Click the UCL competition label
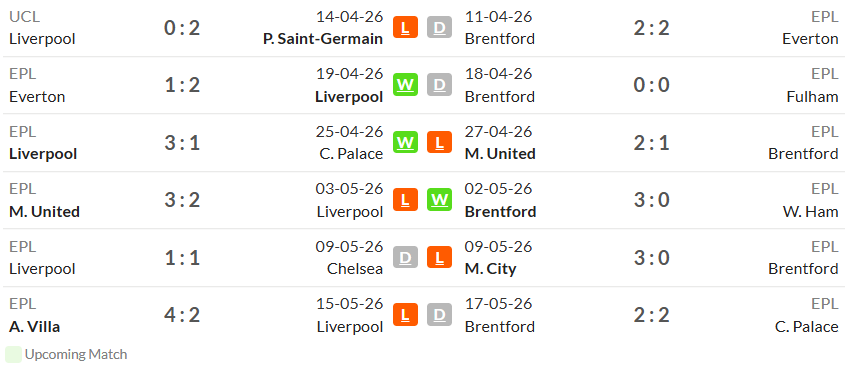The image size is (845, 375). (24, 17)
